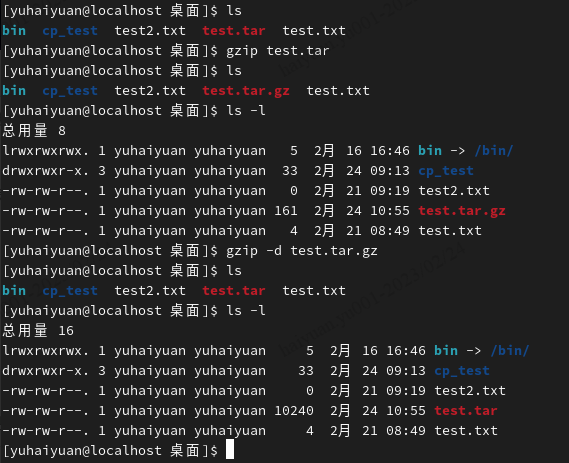
Task: Click the test.txt name at the end of the final listing
Action: pos(466,431)
